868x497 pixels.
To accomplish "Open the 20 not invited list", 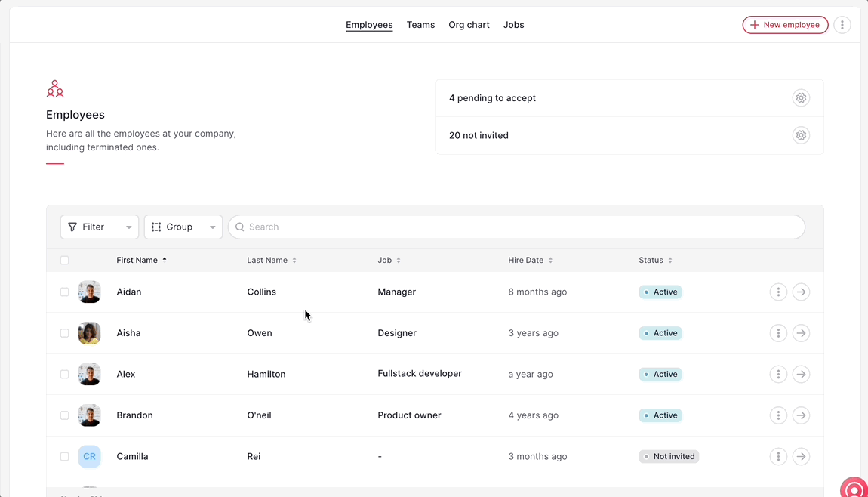I will (x=479, y=135).
